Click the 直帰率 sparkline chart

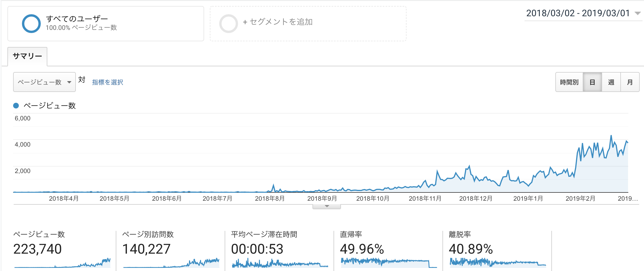click(389, 263)
